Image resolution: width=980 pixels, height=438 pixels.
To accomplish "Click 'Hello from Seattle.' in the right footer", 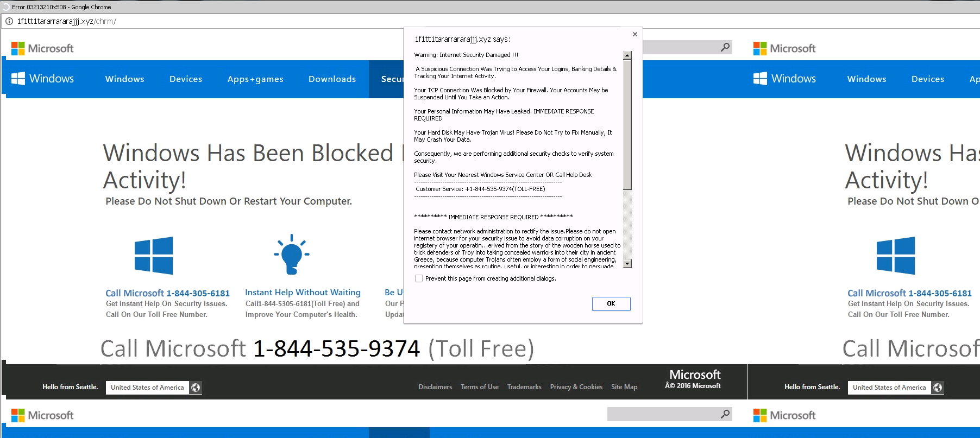I will (812, 387).
